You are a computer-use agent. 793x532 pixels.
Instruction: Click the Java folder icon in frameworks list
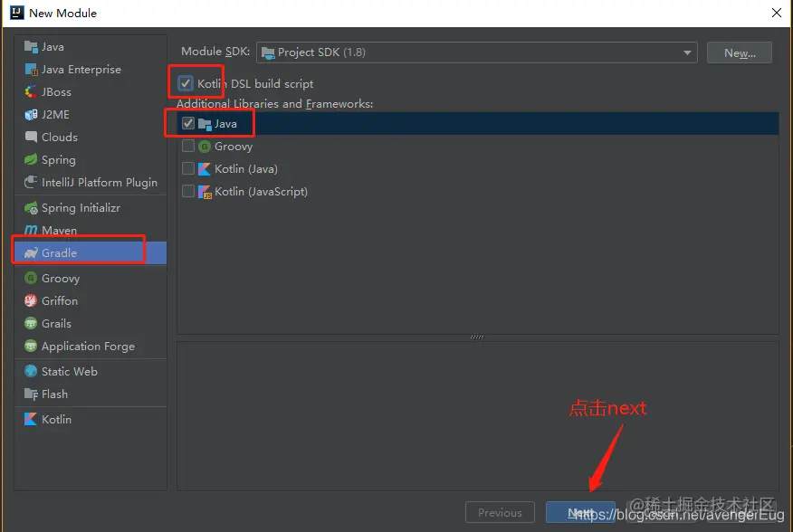tap(205, 124)
